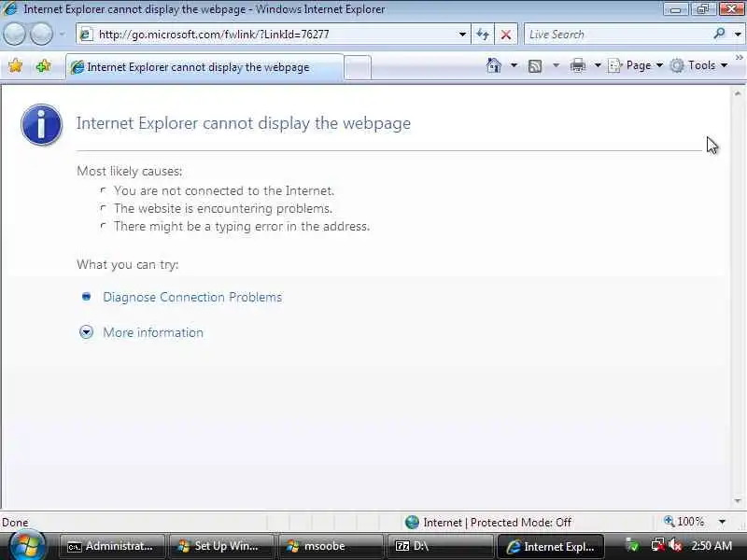Click the blue information icon
747x560 pixels.
41,125
